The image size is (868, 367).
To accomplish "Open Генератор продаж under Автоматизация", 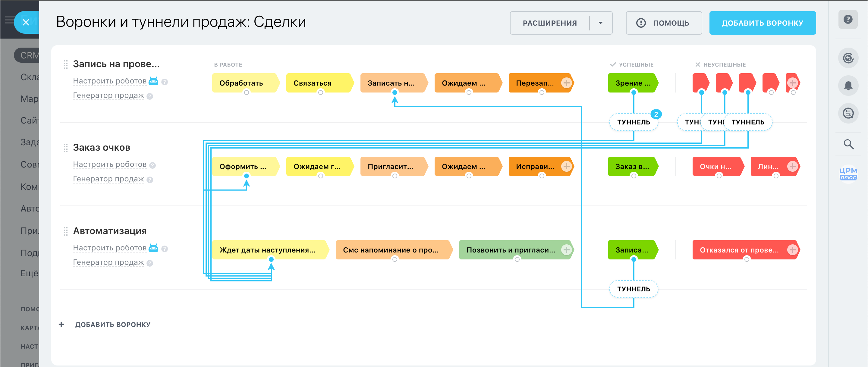I will (108, 262).
